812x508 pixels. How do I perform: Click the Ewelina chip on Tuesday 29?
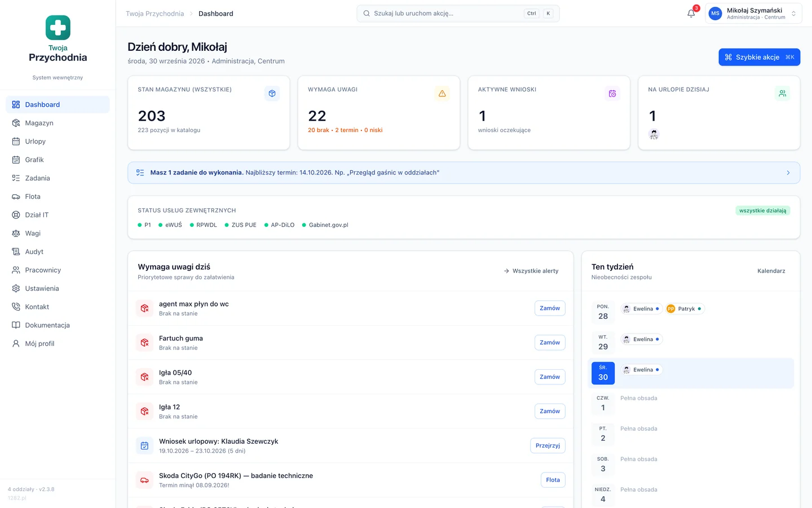(x=641, y=339)
